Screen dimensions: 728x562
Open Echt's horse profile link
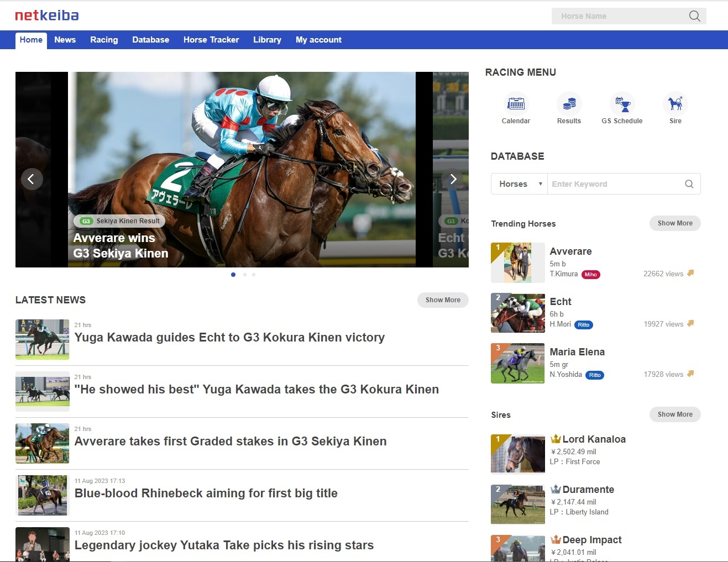point(560,301)
